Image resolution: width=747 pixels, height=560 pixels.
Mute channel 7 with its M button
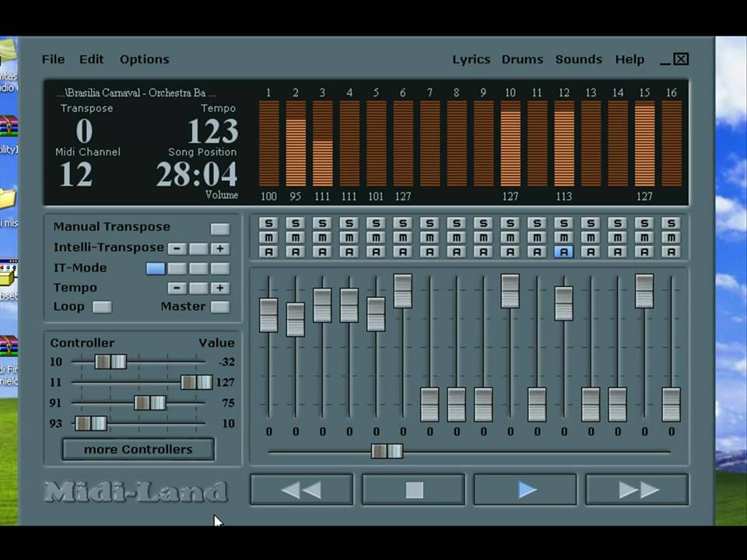tap(430, 237)
